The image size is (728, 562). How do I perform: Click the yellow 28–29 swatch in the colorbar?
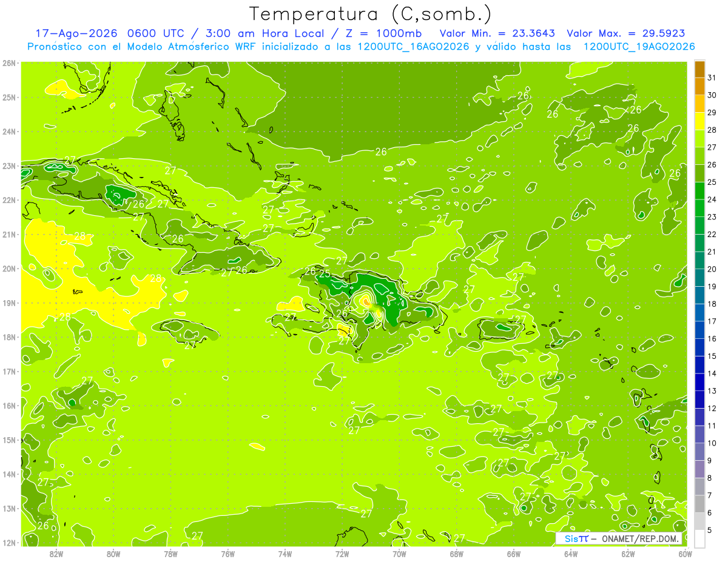[699, 121]
